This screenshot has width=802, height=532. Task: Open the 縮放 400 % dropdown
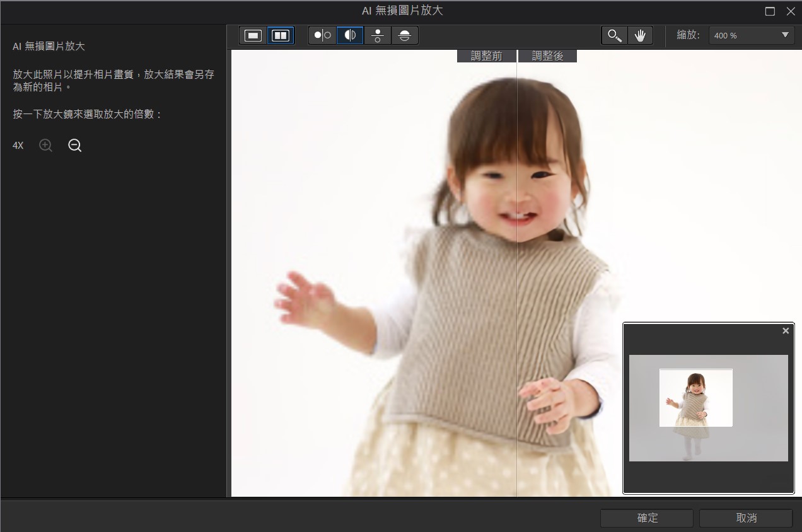coord(785,35)
